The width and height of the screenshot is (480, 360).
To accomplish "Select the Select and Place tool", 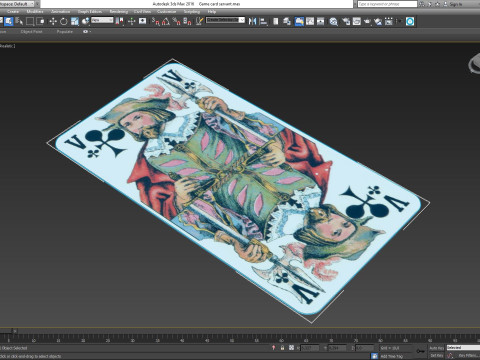I will (85, 22).
